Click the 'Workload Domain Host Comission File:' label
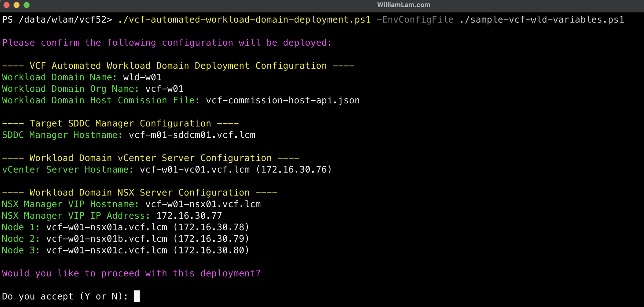Viewport: 644px width, 307px height. click(101, 101)
